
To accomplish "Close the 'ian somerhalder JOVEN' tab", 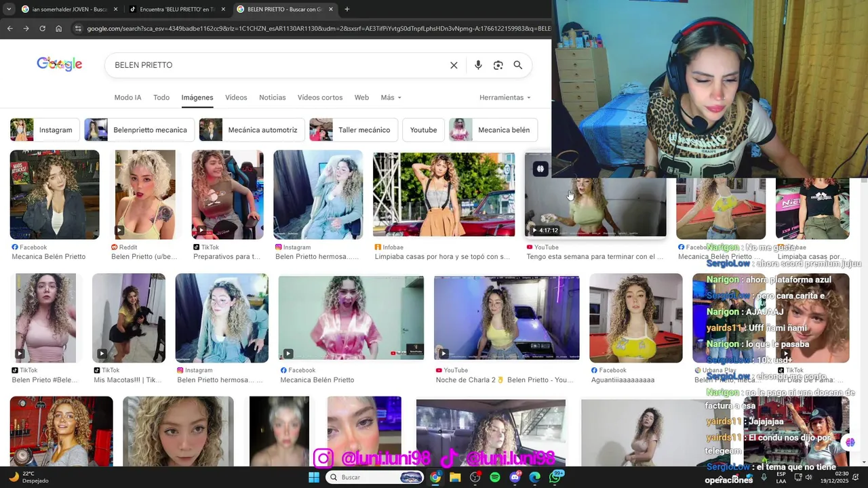I will (115, 9).
